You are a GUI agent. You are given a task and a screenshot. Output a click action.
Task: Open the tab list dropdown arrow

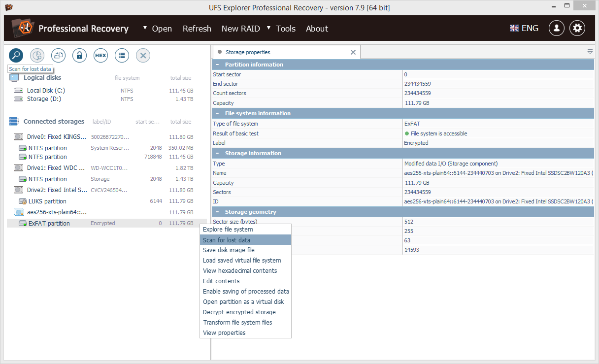pyautogui.click(x=590, y=52)
